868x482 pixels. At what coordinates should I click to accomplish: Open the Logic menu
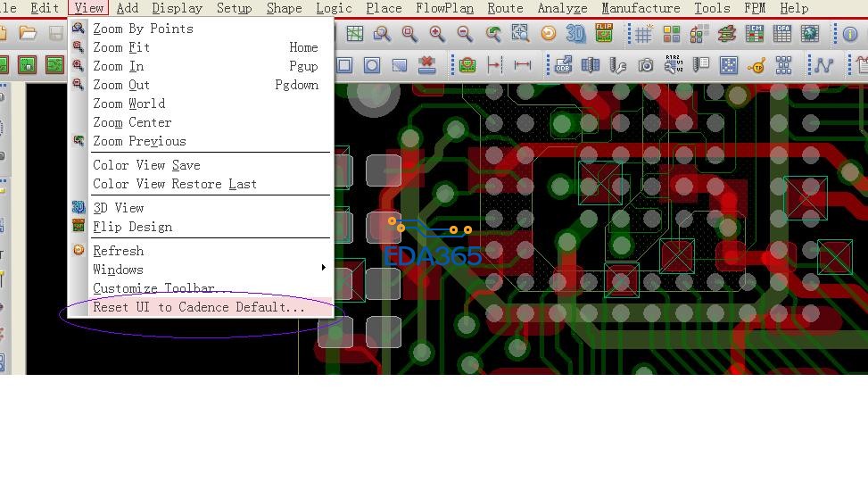tap(334, 8)
